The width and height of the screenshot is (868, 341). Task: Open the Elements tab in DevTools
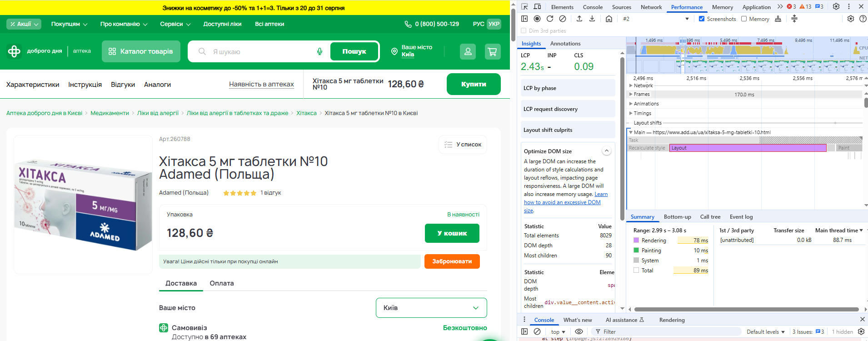[x=562, y=7]
